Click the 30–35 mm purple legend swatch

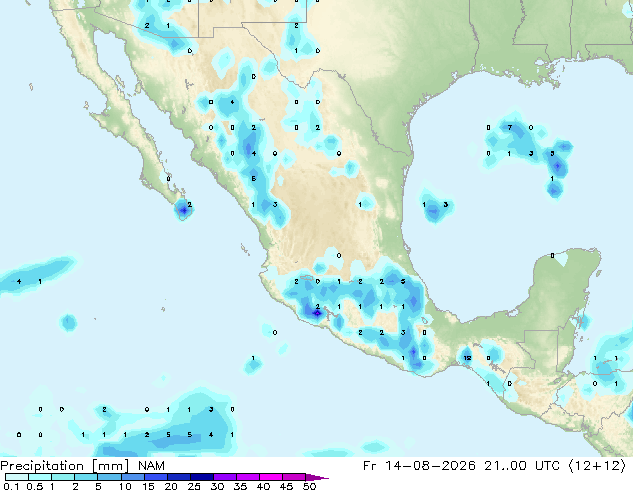coord(225,477)
